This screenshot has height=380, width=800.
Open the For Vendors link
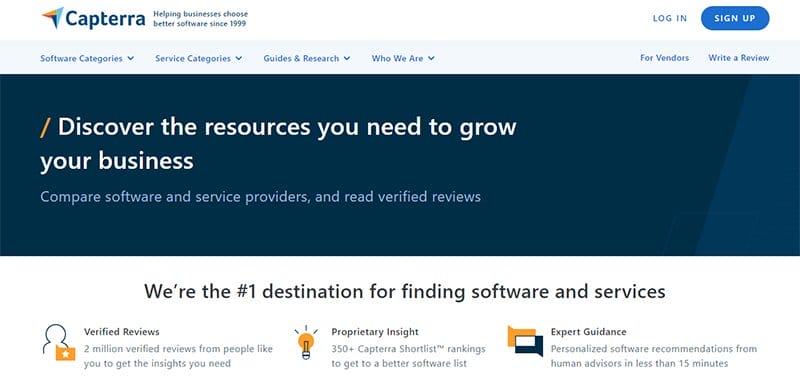pyautogui.click(x=664, y=58)
